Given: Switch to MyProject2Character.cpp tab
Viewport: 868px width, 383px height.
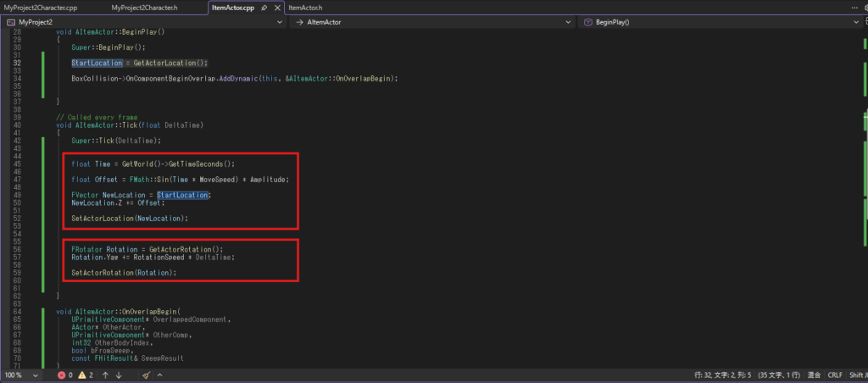Looking at the screenshot, I should 41,8.
